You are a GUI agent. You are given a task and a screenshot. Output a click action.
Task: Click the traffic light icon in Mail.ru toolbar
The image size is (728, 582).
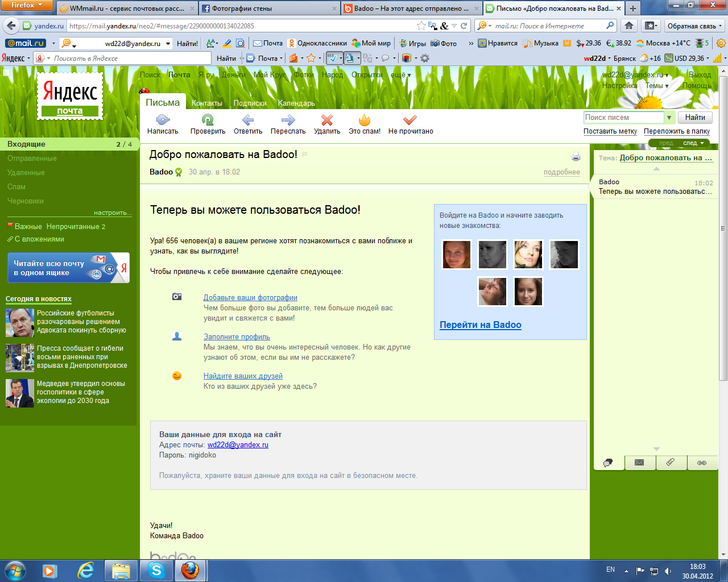tap(699, 43)
